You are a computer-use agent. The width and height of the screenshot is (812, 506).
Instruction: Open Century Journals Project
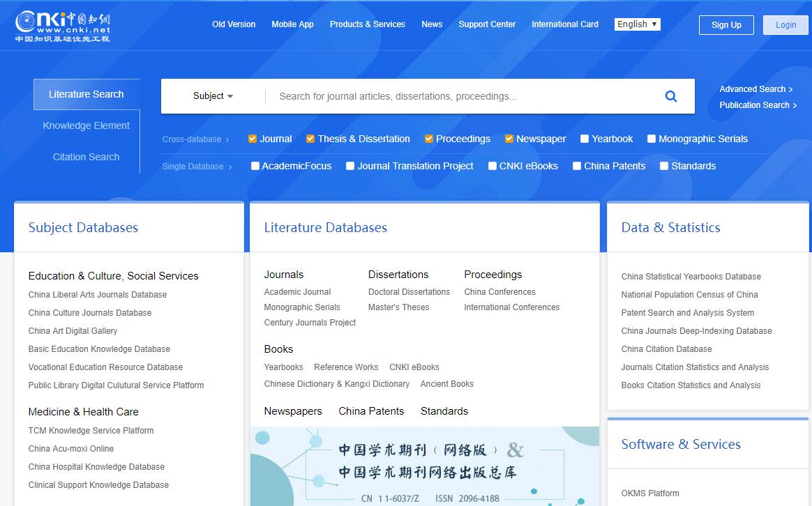click(x=310, y=322)
